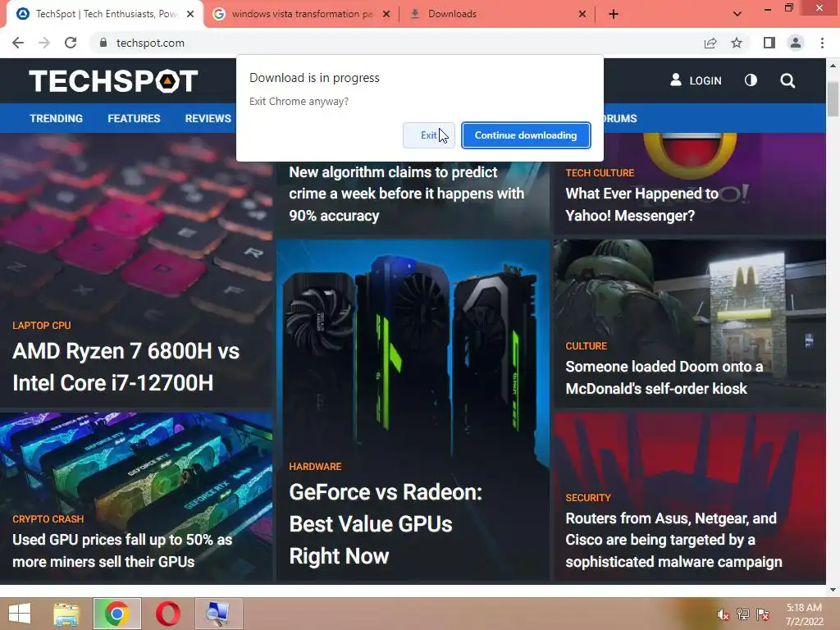Close the windows vista transformation tab

pos(386,14)
